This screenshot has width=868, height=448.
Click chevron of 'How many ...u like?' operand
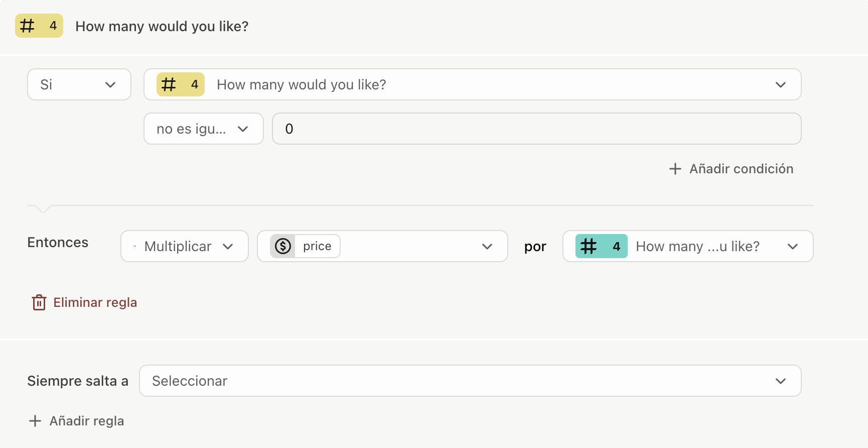click(792, 246)
